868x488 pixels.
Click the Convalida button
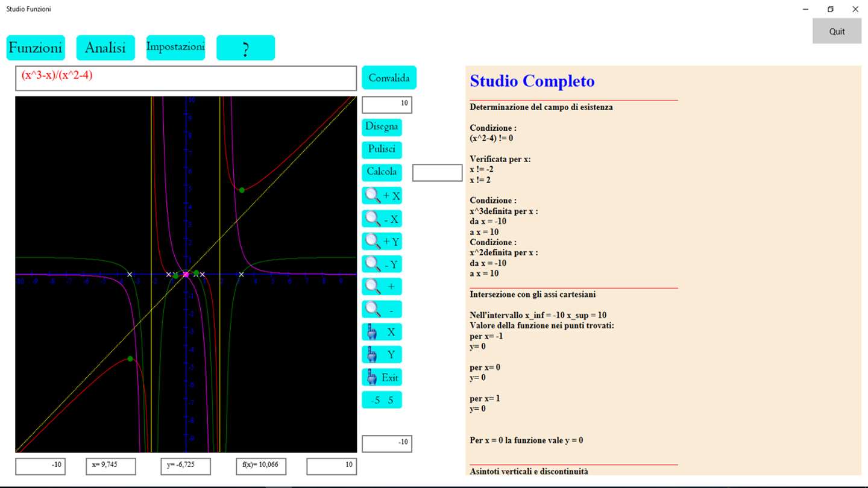tap(389, 78)
